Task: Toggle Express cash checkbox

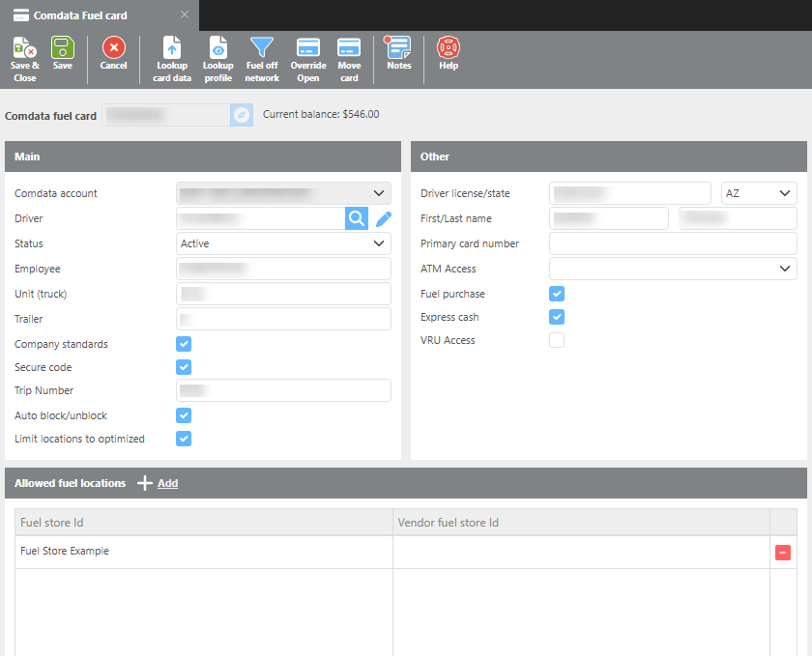Action: [x=557, y=317]
